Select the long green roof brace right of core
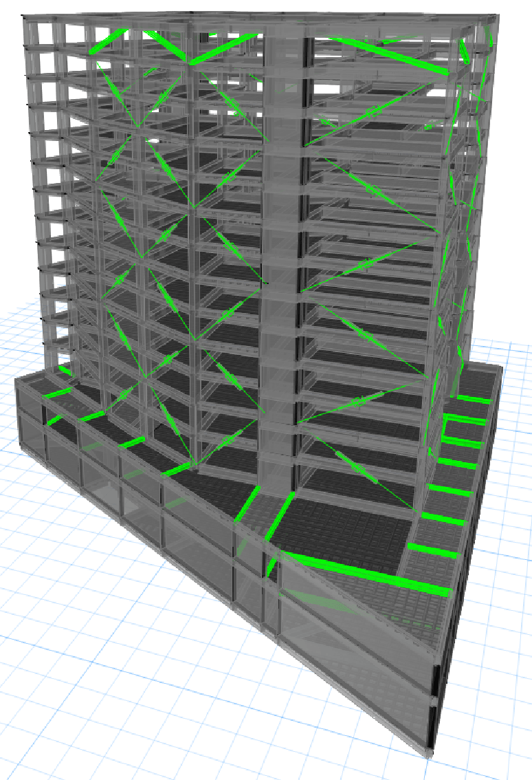This screenshot has width=532, height=780. pyautogui.click(x=388, y=56)
